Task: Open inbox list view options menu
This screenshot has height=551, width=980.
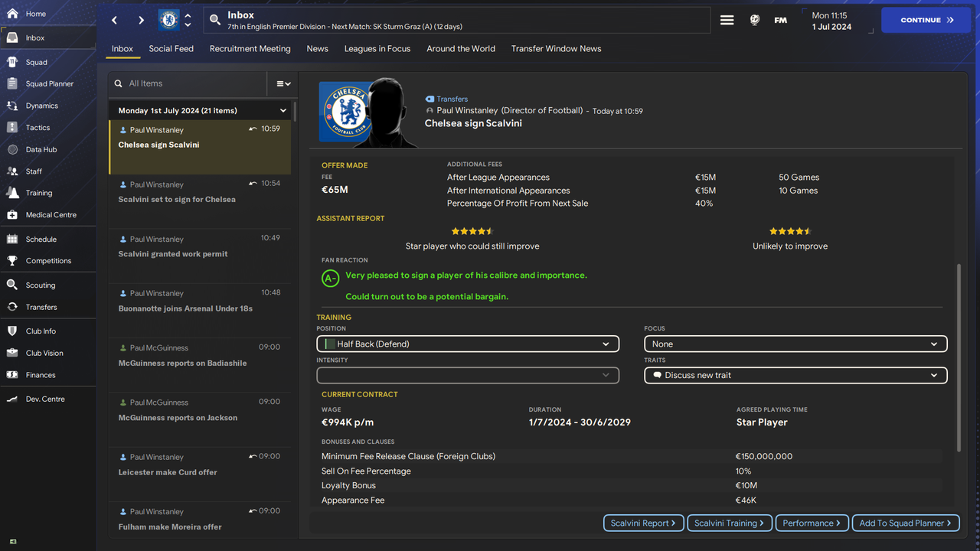Action: [x=283, y=83]
